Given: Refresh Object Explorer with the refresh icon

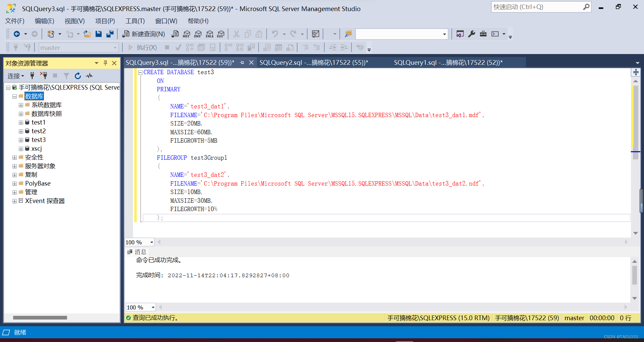Looking at the screenshot, I should pos(78,76).
